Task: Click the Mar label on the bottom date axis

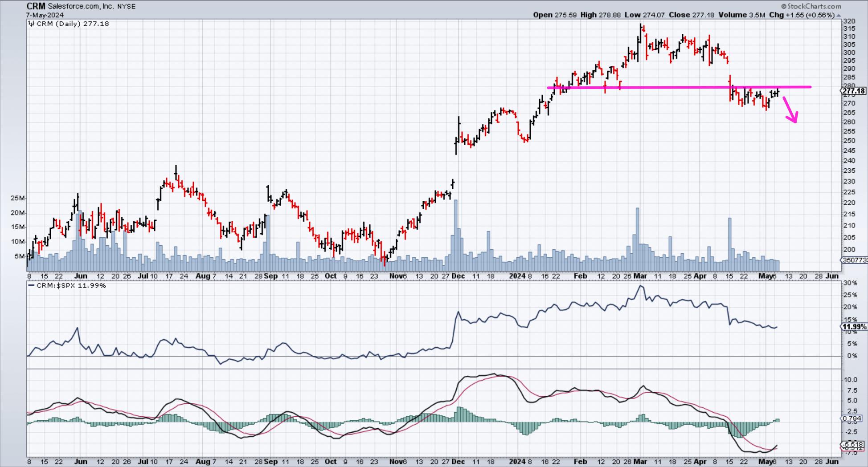Action: tap(640, 462)
